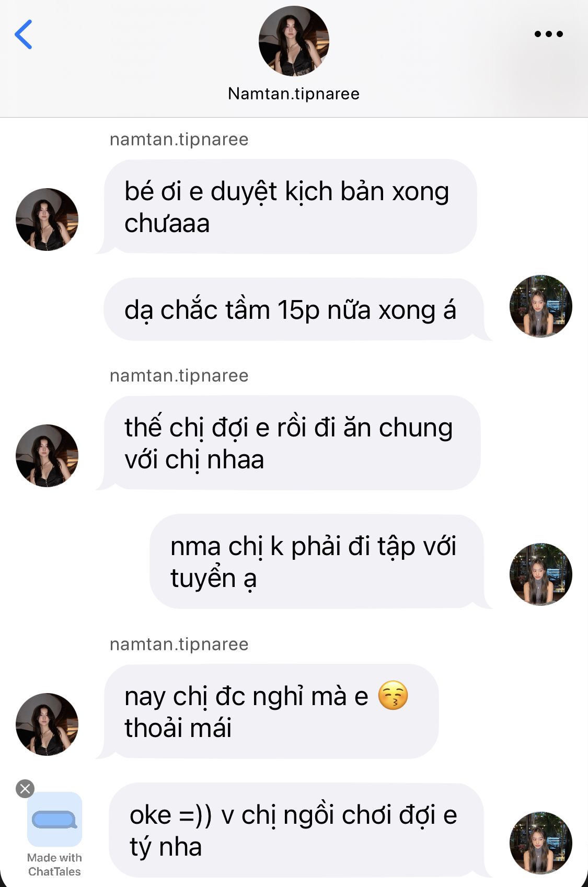
Task: Tap the first namtan.tipnaree sender label
Action: (179, 140)
